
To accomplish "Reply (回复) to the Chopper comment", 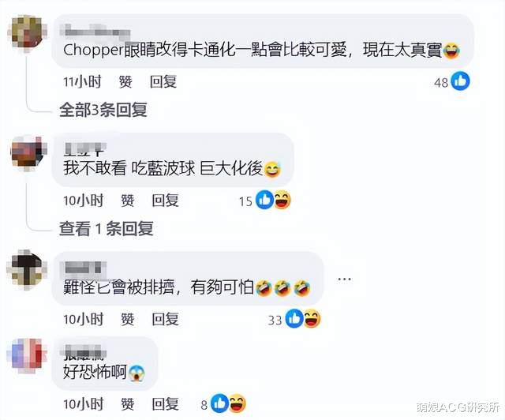I will pos(163,81).
